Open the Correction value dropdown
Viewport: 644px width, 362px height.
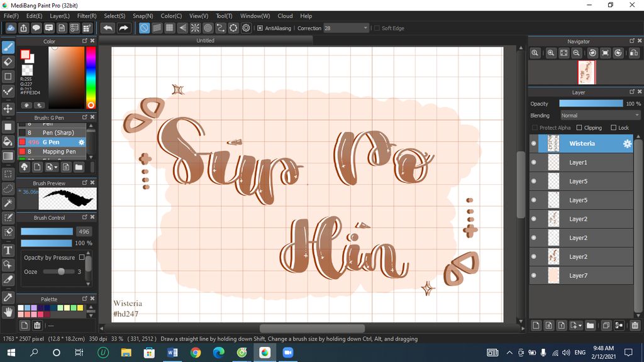click(365, 28)
